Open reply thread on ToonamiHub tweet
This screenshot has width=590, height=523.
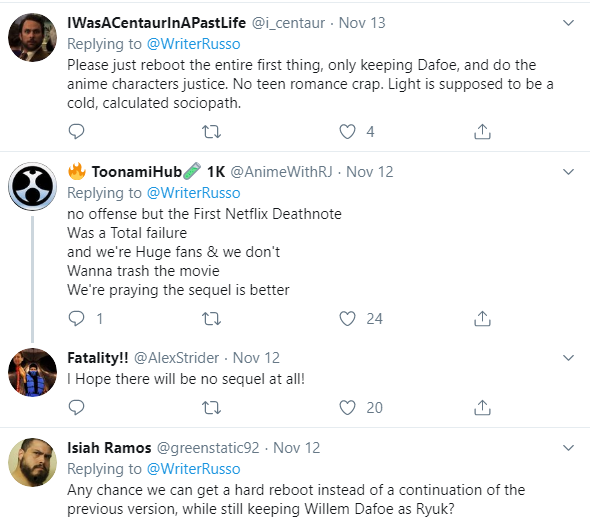click(x=76, y=319)
